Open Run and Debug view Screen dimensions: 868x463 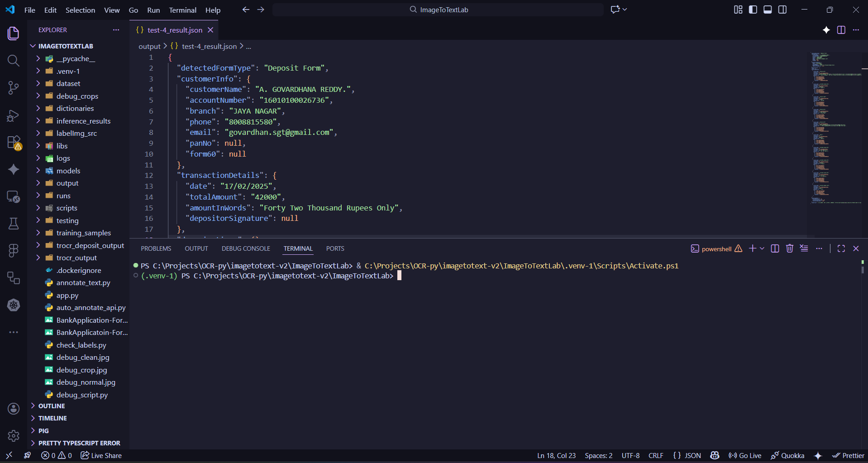pos(14,116)
